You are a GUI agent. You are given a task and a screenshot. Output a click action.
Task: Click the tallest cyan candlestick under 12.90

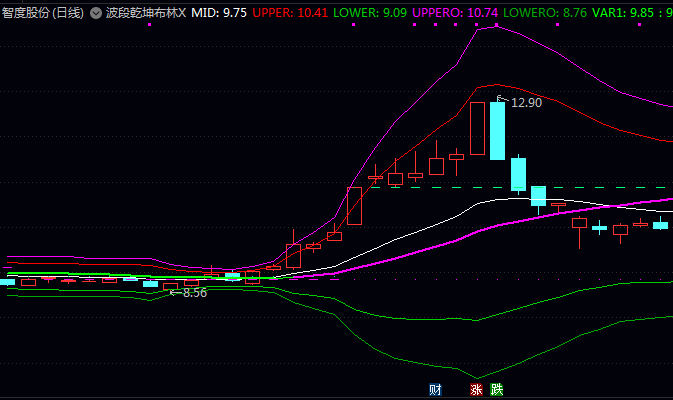click(497, 130)
